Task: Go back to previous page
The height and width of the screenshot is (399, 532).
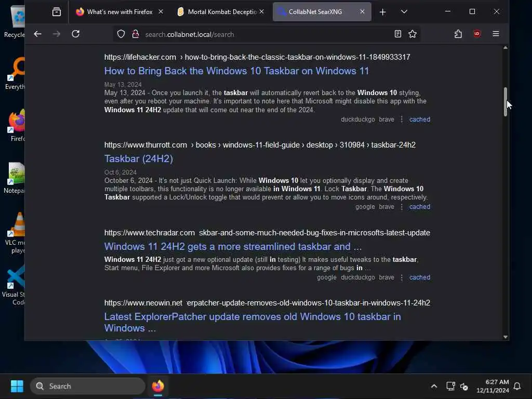Action: tap(37, 34)
